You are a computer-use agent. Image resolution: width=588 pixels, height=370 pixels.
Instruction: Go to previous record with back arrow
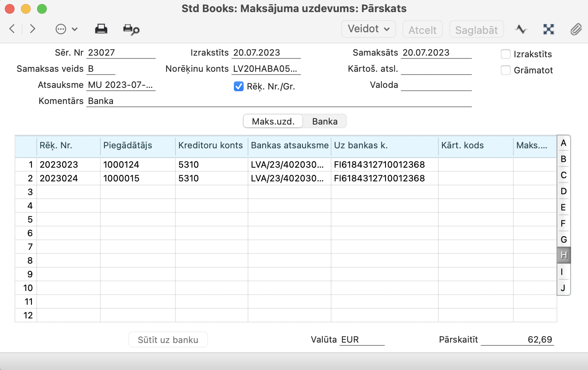coord(12,29)
